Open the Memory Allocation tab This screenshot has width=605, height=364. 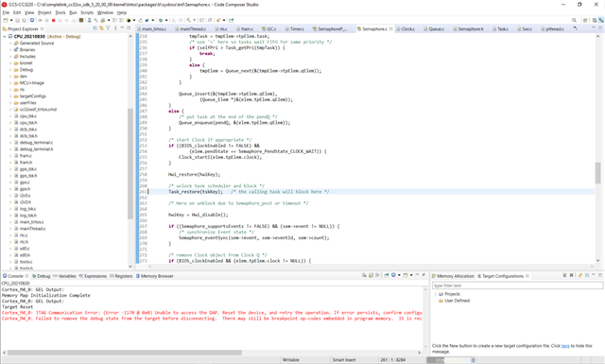pos(453,276)
